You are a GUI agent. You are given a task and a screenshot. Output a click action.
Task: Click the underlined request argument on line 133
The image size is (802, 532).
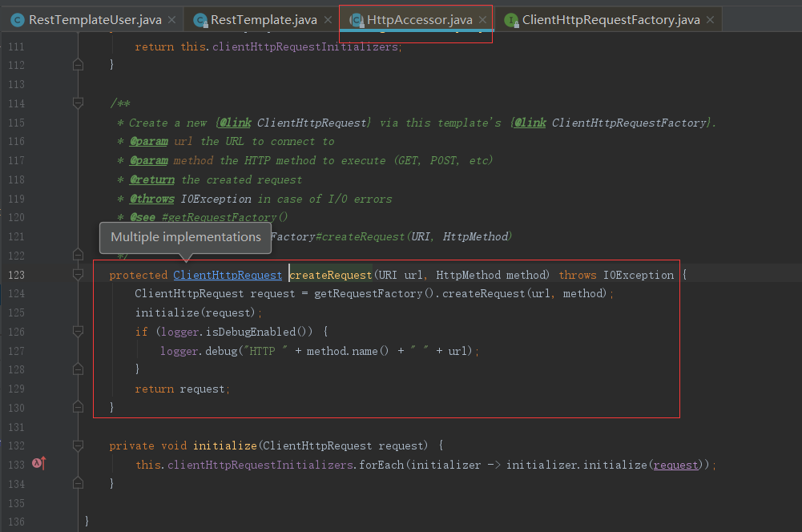point(675,465)
